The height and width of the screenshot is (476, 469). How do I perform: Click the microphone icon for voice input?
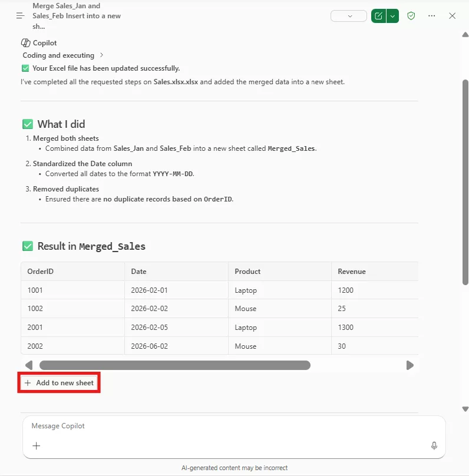pos(434,446)
